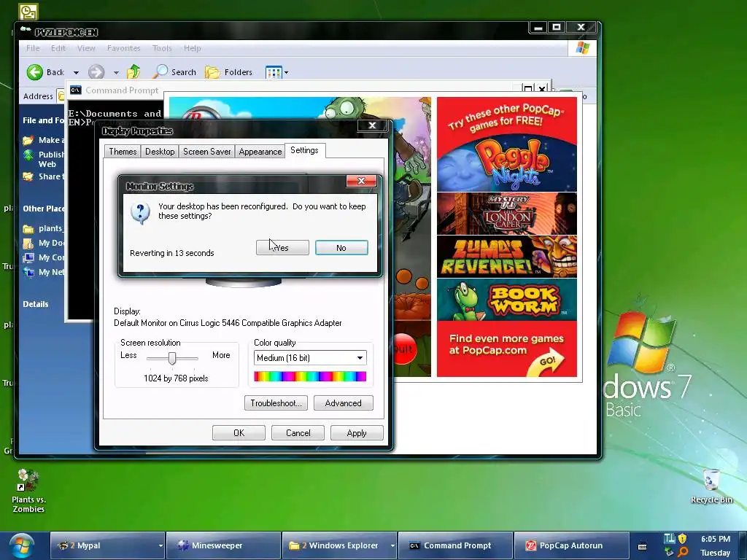Click the Publish to Web task icon
This screenshot has width=747, height=560.
(x=28, y=155)
